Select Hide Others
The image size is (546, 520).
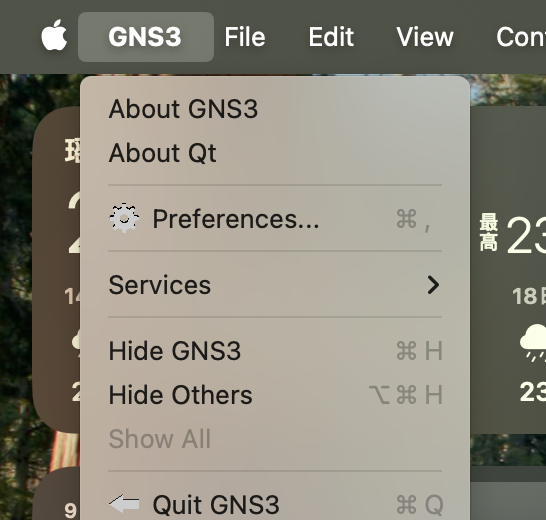275,395
